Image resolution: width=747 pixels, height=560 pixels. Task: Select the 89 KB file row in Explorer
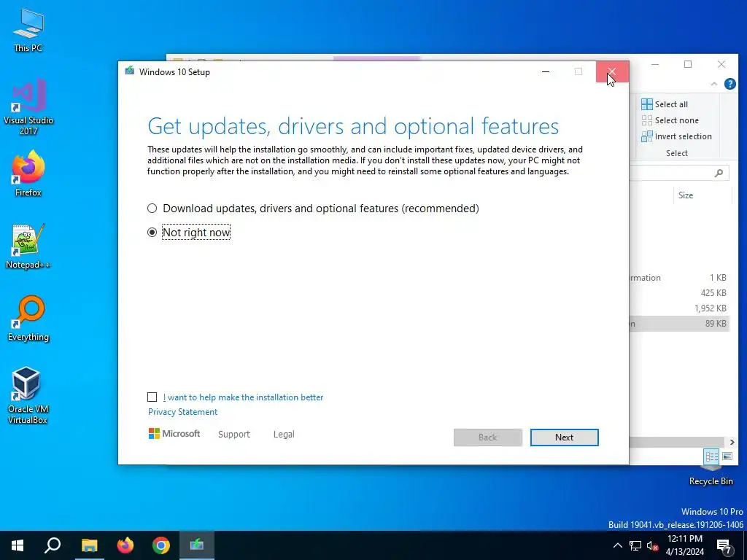coord(679,324)
